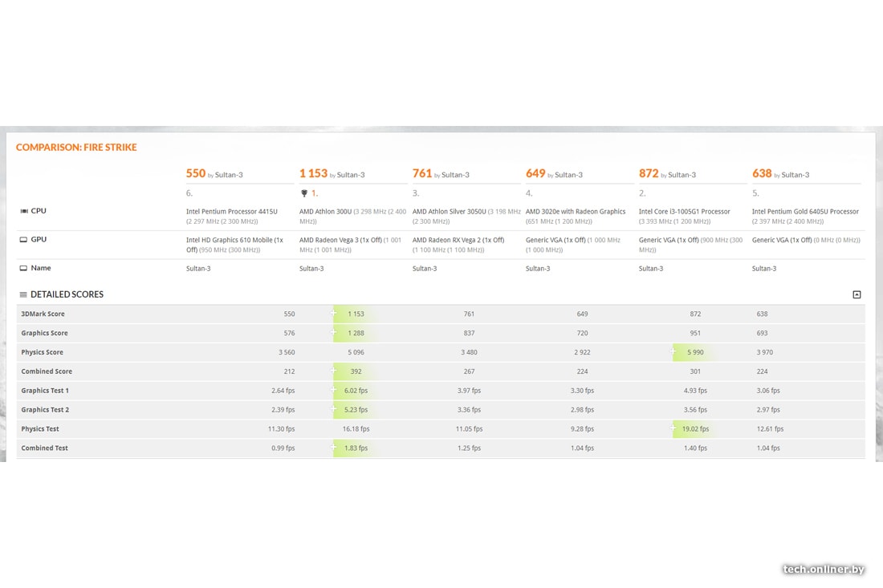Click the icon beside the Name row
Image resolution: width=883 pixels, height=588 pixels.
coord(23,269)
